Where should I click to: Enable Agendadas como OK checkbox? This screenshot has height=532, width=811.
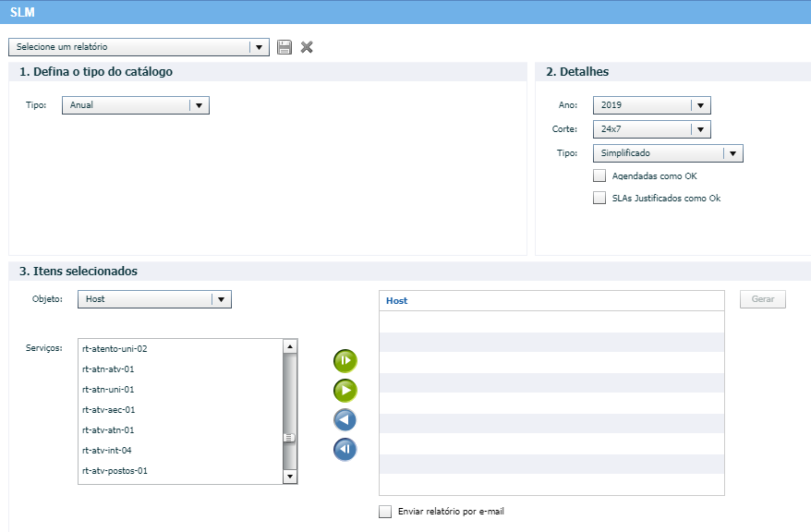coord(599,175)
